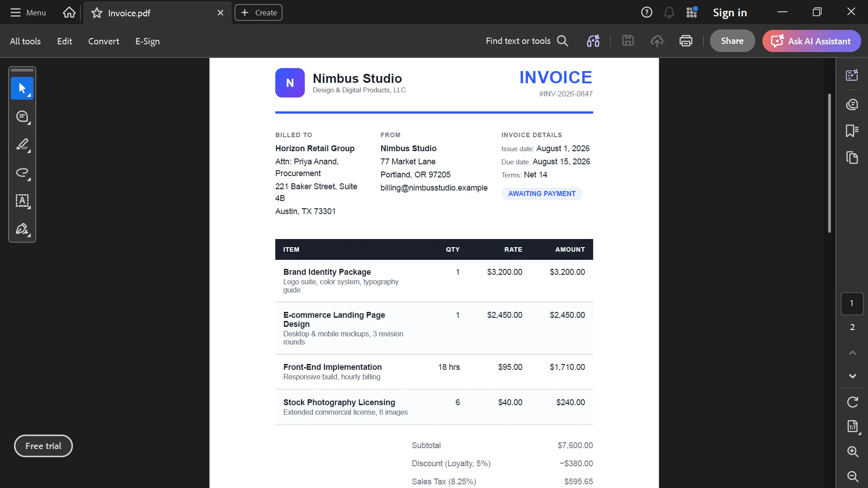Open the Comments panel icon

852,105
